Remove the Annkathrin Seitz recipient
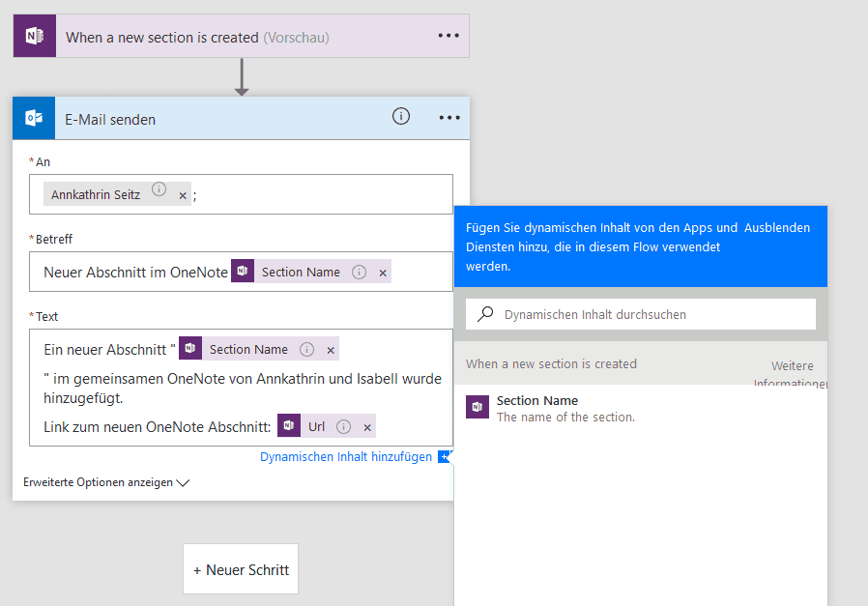 183,195
